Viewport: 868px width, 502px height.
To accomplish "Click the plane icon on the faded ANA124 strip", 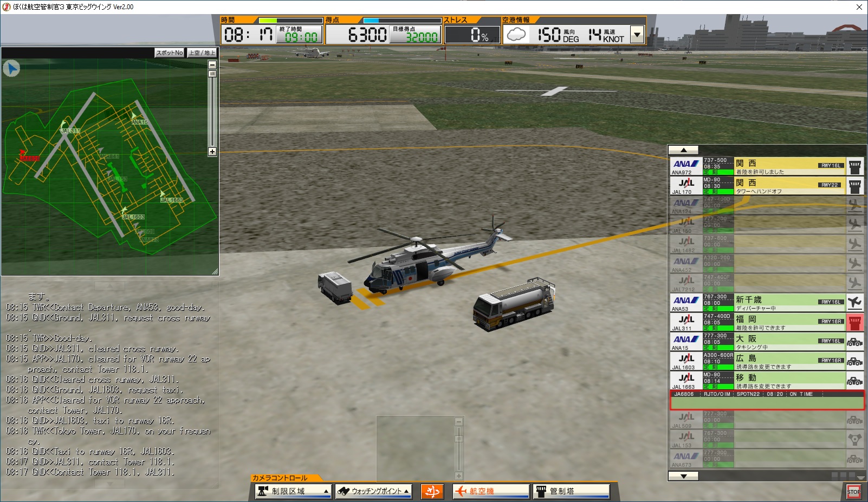I will [x=855, y=205].
